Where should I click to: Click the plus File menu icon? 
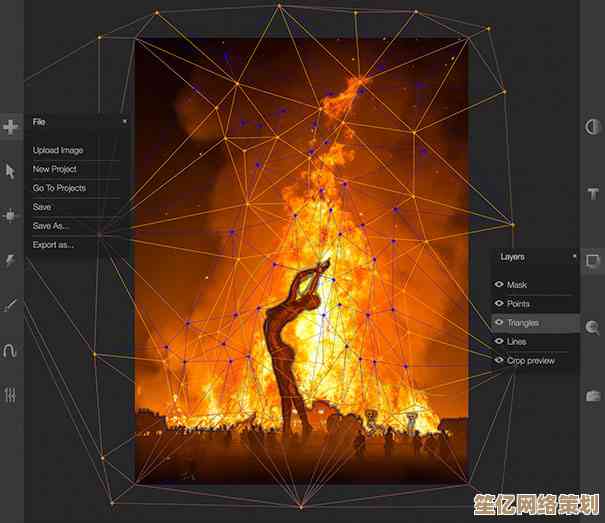click(x=11, y=127)
